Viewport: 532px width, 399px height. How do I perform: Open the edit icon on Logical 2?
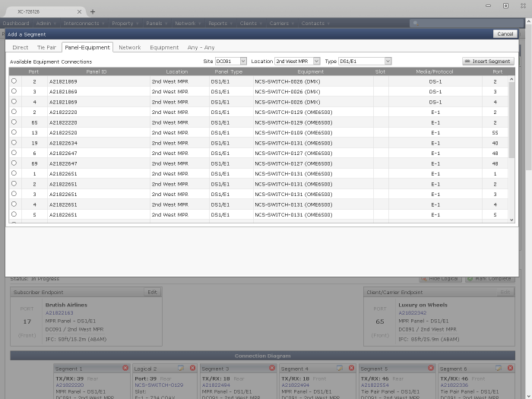181,368
